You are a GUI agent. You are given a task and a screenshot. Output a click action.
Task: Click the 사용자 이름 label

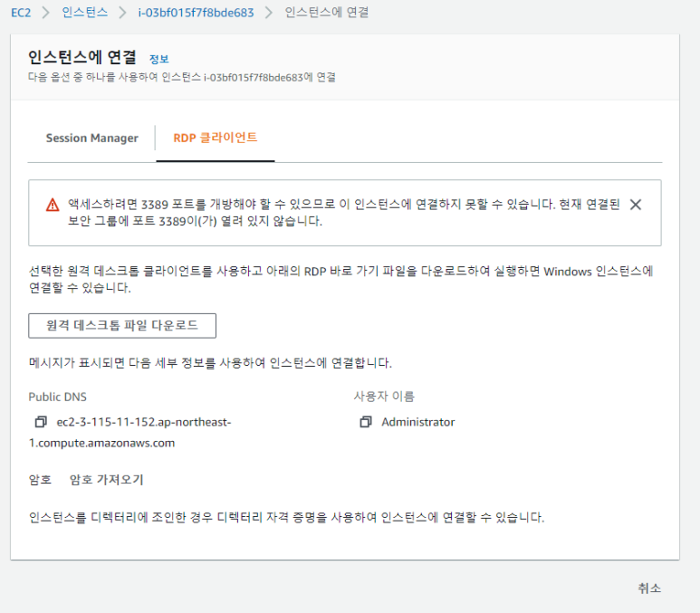point(384,397)
